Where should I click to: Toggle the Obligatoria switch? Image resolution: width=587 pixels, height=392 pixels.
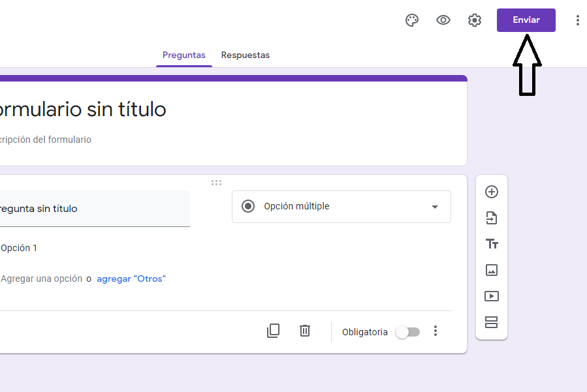pyautogui.click(x=408, y=332)
